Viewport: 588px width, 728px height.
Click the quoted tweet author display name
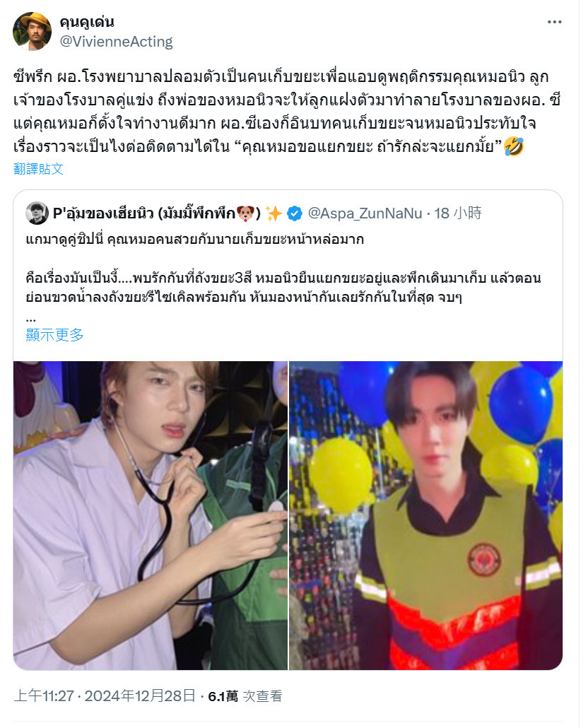158,213
